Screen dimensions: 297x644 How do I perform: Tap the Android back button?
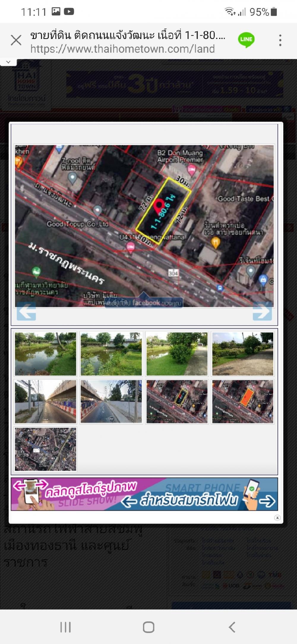[x=232, y=627]
